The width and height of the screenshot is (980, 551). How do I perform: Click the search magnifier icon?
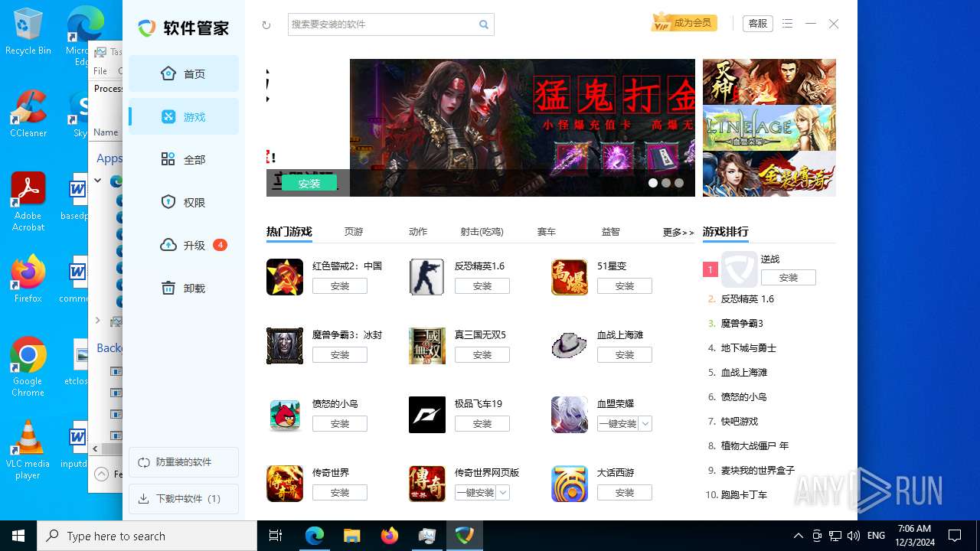(484, 24)
